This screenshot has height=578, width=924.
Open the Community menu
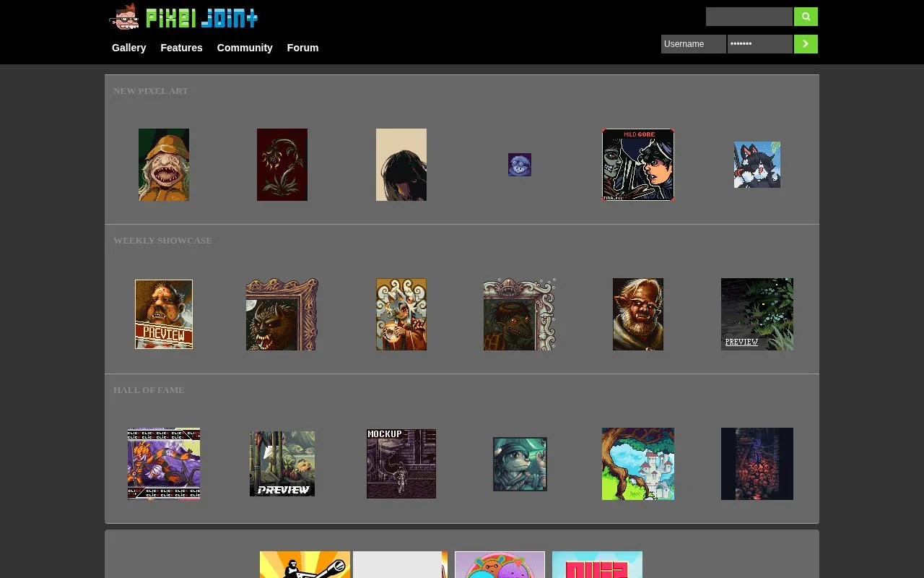[245, 48]
